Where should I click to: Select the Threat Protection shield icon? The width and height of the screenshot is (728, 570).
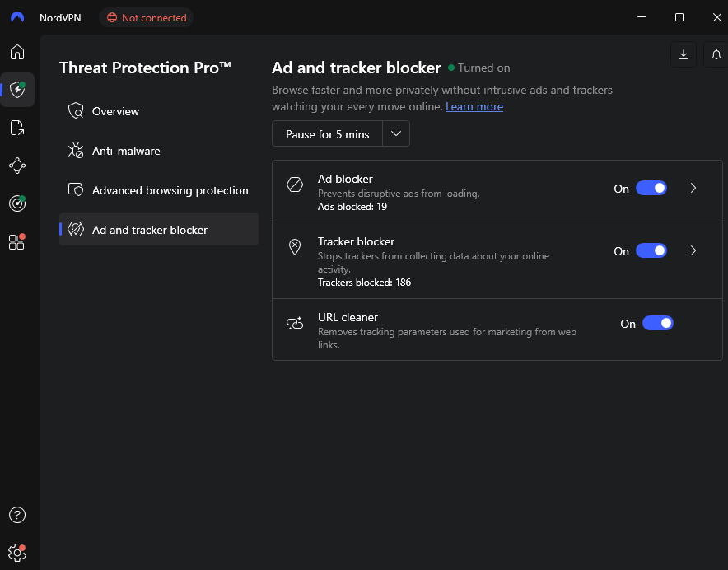click(16, 90)
